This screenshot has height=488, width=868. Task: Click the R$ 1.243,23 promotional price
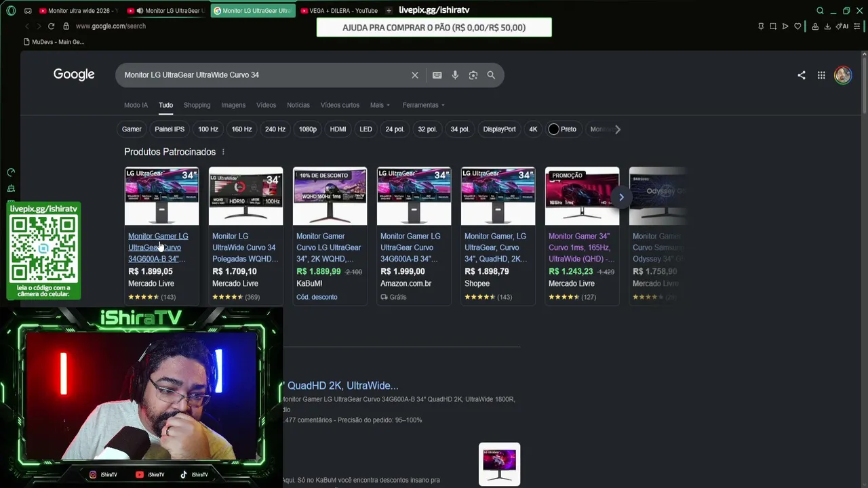(x=570, y=272)
